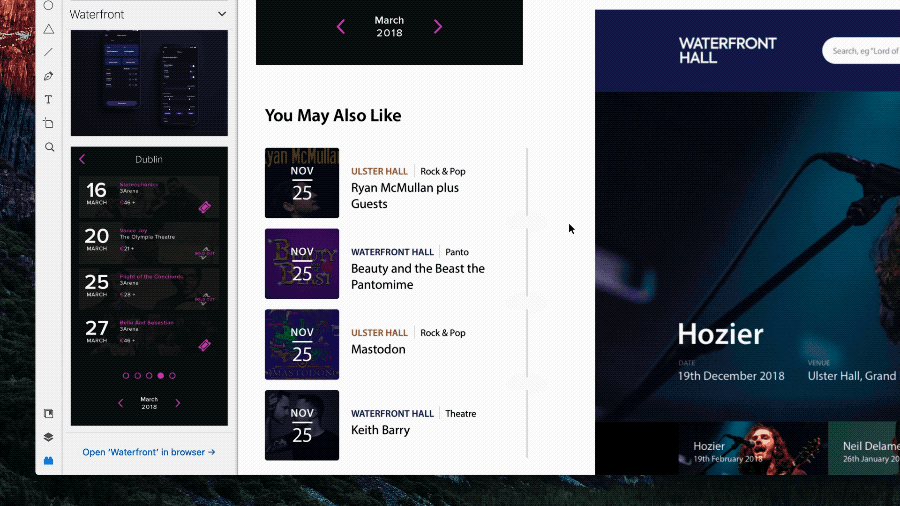Select third pagination dot in Dublin preview
Viewport: 900px width, 506px height.
click(x=149, y=376)
